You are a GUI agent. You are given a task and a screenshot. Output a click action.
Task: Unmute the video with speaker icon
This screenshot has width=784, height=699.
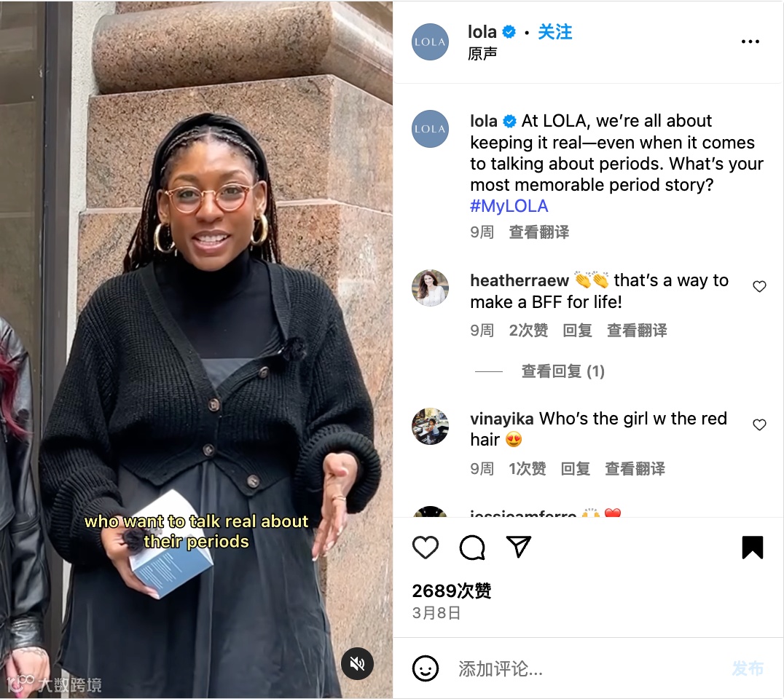point(357,663)
